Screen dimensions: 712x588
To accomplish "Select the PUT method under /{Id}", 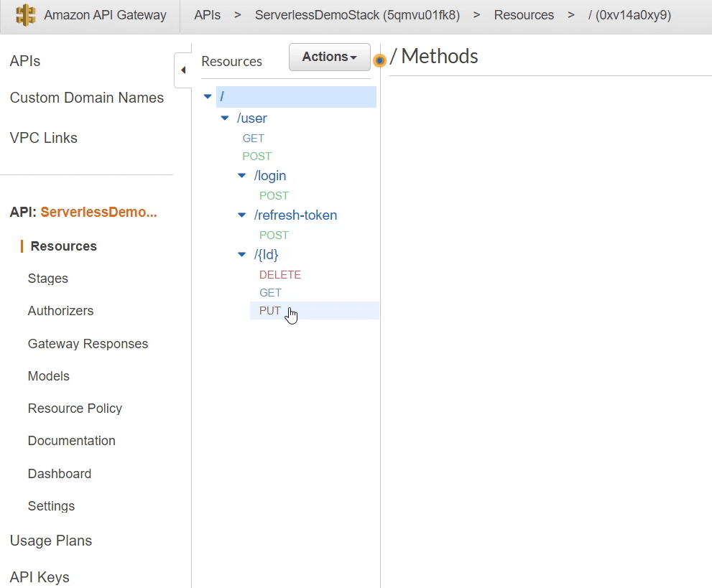I will 270,311.
